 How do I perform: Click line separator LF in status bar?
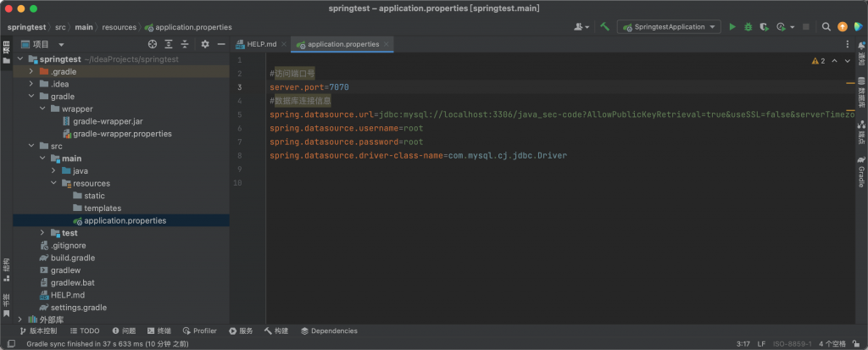tap(762, 344)
